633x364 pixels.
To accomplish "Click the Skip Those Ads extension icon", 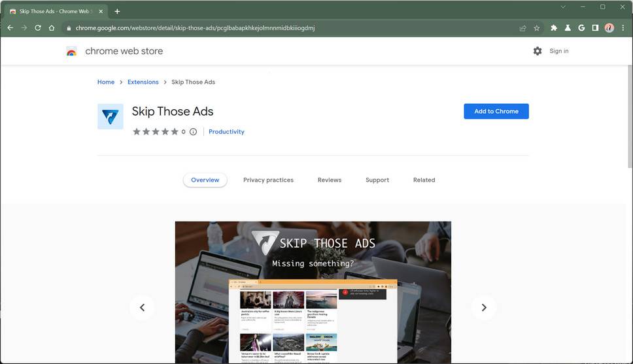I will (111, 116).
